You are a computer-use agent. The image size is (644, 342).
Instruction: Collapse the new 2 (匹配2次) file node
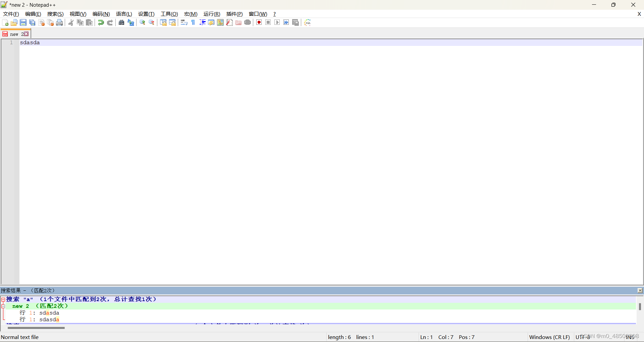pos(3,306)
